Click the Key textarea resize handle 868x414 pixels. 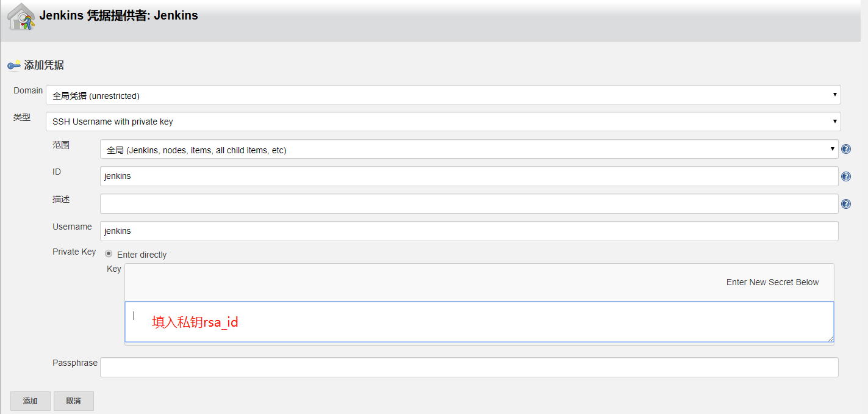point(830,338)
